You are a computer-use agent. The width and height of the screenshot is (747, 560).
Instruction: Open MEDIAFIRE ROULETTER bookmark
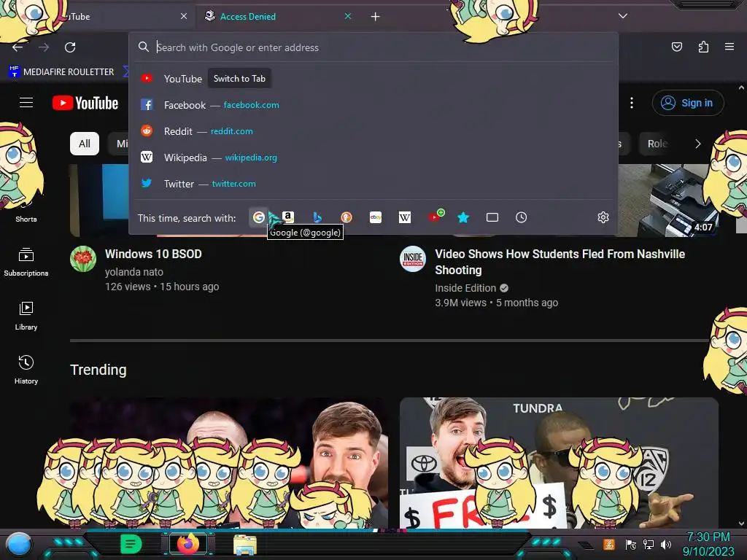pyautogui.click(x=62, y=72)
